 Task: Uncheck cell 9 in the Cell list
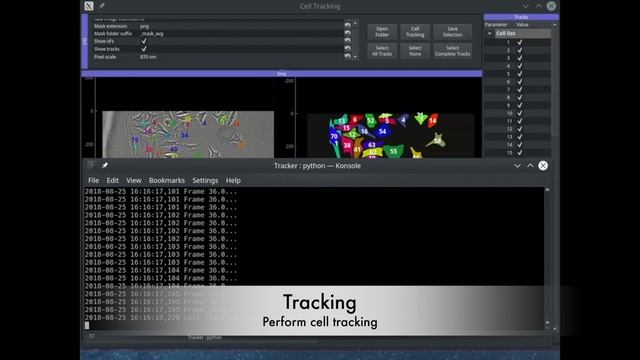click(520, 105)
